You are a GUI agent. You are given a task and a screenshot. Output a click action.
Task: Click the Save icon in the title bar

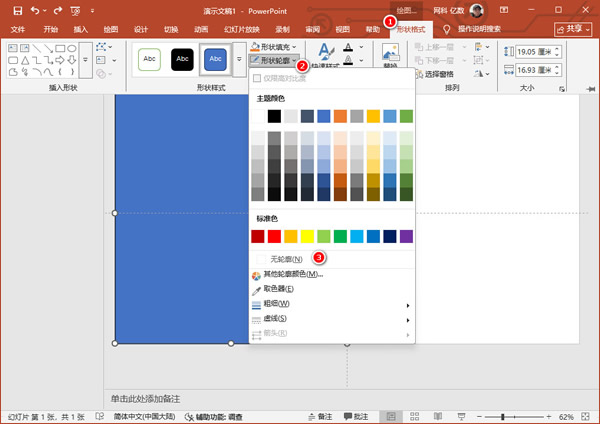pos(17,10)
